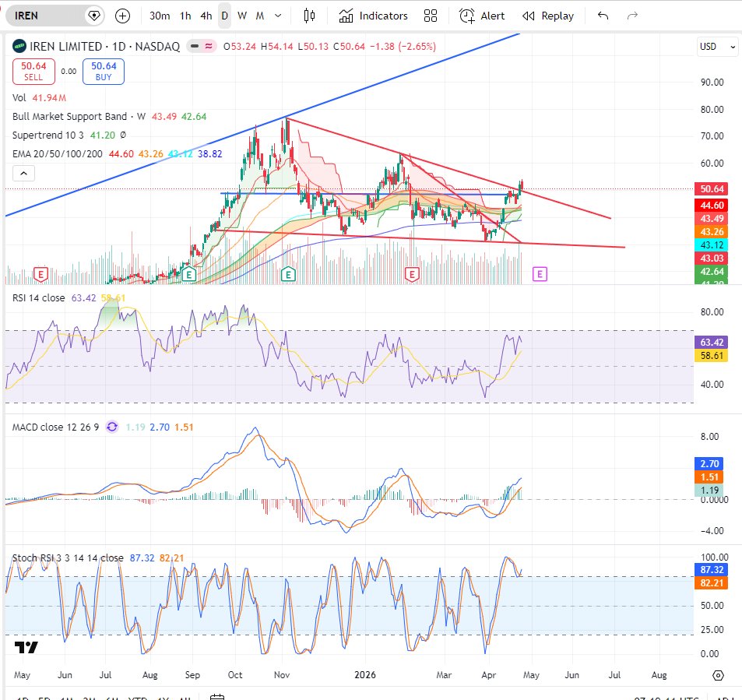This screenshot has width=742, height=700.
Task: Click the RSI 63.42 value label
Action: coord(711,342)
